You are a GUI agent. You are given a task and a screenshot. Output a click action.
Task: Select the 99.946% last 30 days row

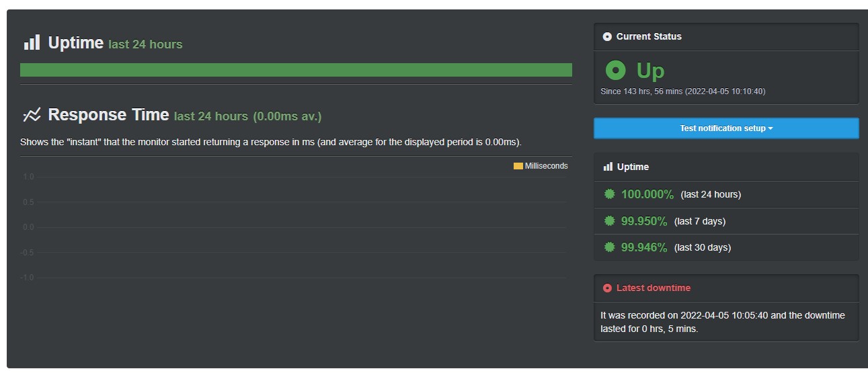coord(726,247)
